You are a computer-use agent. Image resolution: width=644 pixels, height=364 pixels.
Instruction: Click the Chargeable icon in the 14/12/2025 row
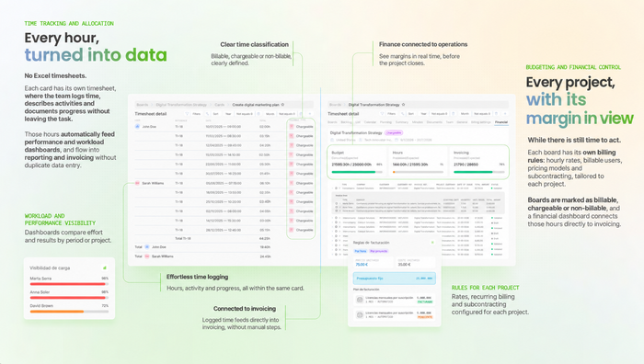[292, 221]
